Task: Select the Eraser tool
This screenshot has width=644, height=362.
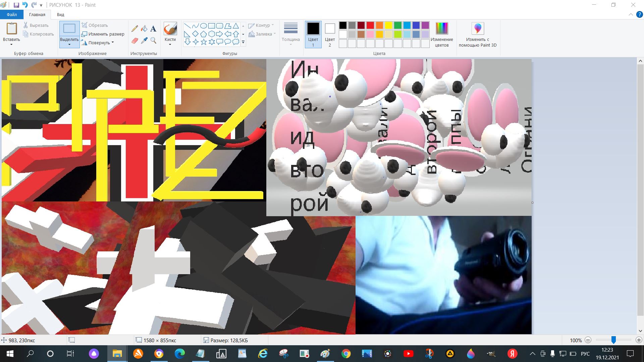Action: click(135, 41)
